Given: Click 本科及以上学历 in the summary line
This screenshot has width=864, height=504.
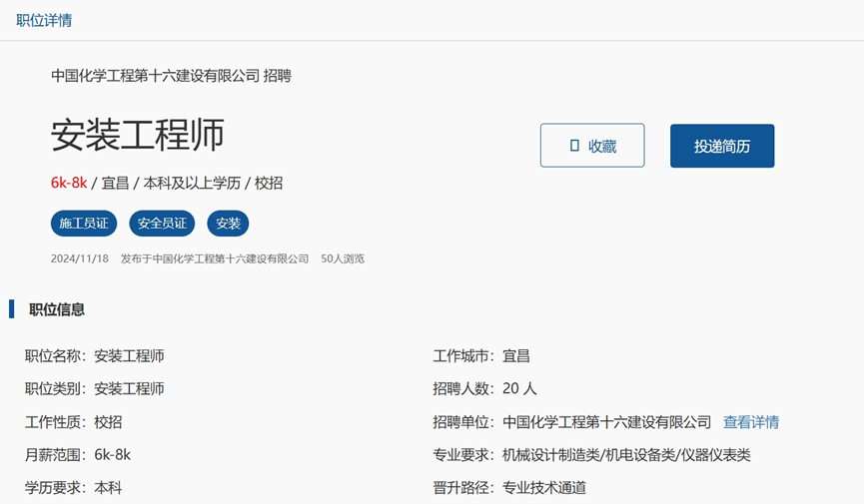Looking at the screenshot, I should click(192, 183).
